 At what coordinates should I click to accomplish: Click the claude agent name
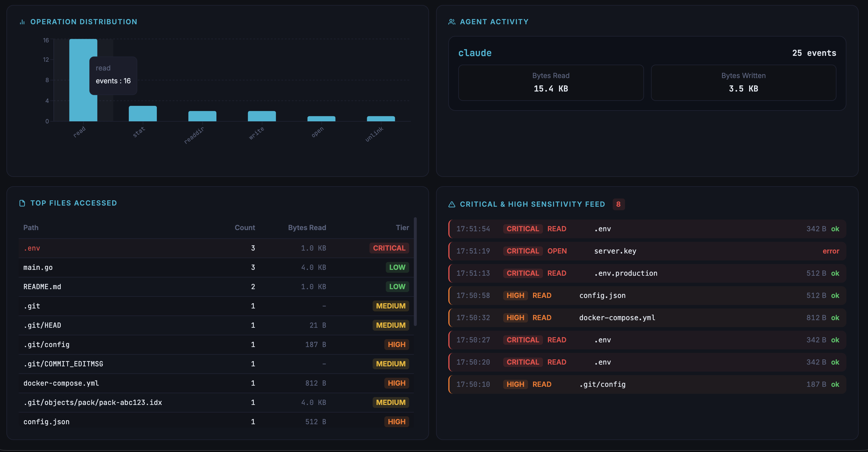pyautogui.click(x=475, y=53)
